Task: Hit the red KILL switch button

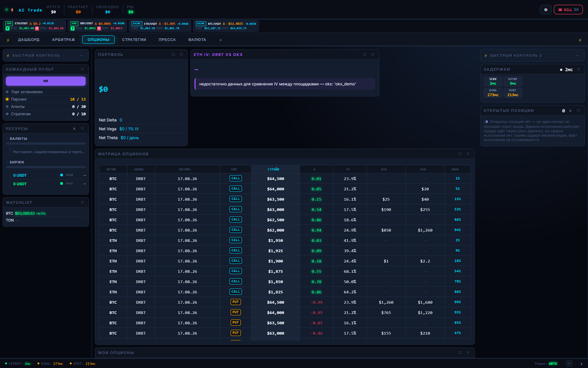Action: tap(568, 9)
